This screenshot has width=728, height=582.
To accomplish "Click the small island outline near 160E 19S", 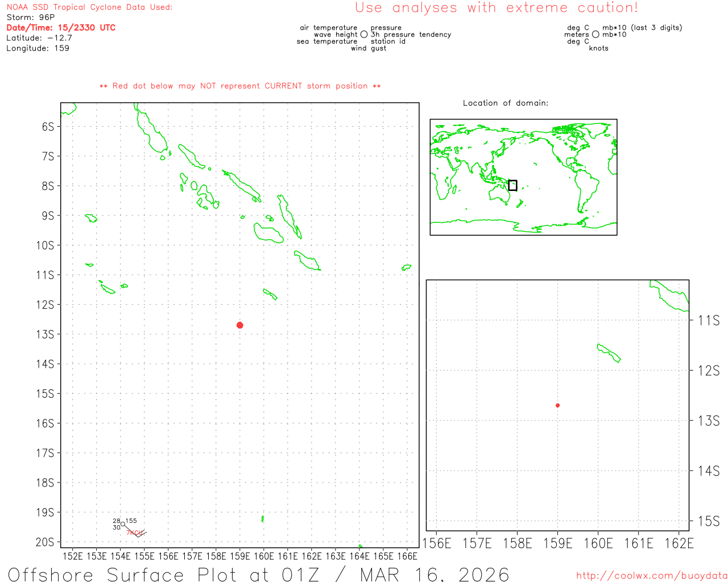I will [x=262, y=518].
